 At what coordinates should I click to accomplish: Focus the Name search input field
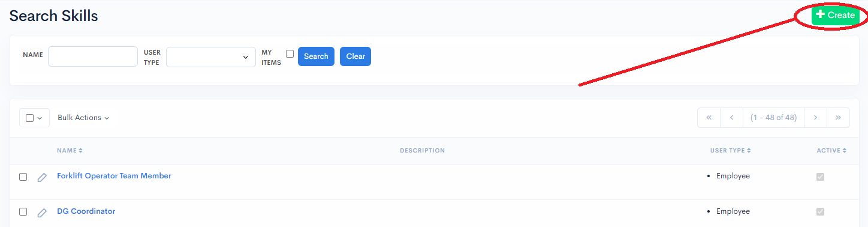pyautogui.click(x=93, y=56)
